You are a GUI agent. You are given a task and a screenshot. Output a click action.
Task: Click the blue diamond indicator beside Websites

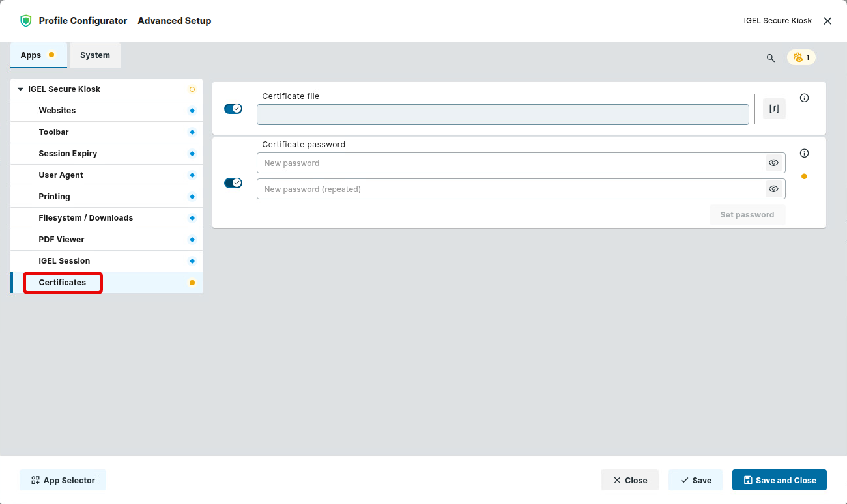point(192,111)
